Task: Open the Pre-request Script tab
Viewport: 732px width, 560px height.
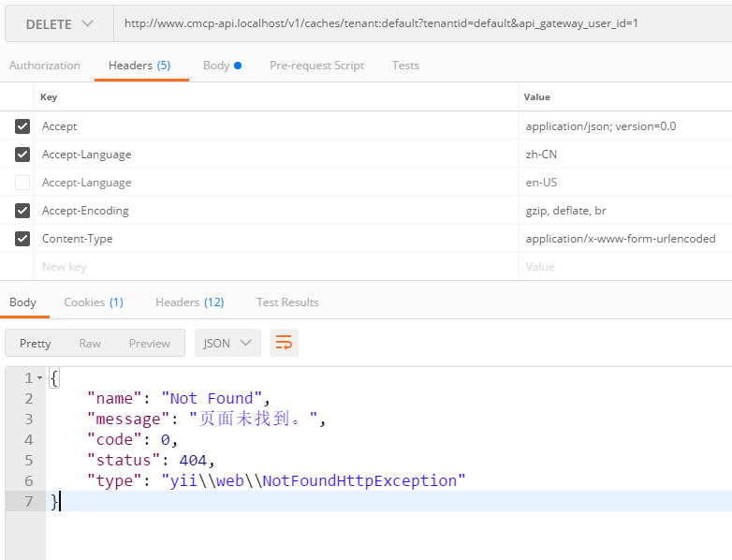Action: pyautogui.click(x=316, y=66)
